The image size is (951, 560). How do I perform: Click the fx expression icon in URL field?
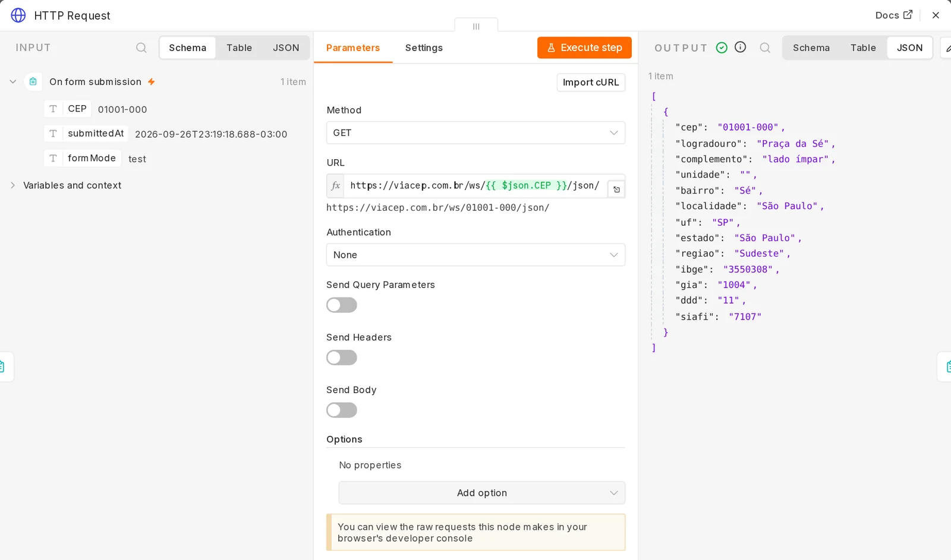click(x=335, y=186)
